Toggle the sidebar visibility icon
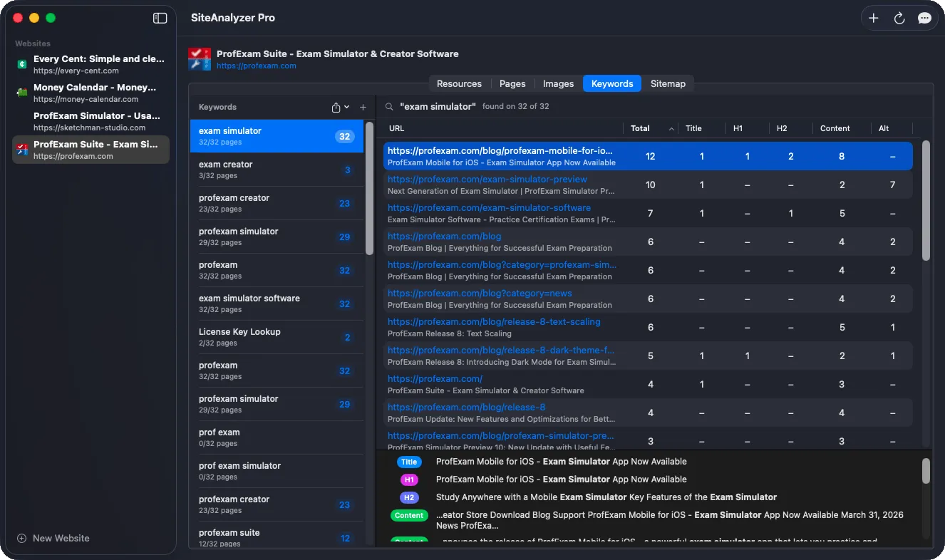This screenshot has height=560, width=945. pyautogui.click(x=160, y=18)
